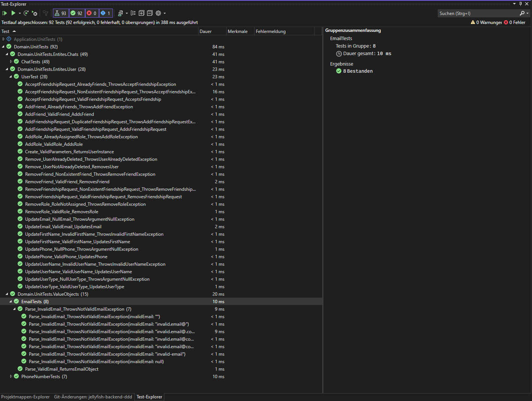Screen dimensions: 532x401
Task: Select UpdateUserType_ValidUserType_UpdatesUserType test
Action: tap(75, 287)
